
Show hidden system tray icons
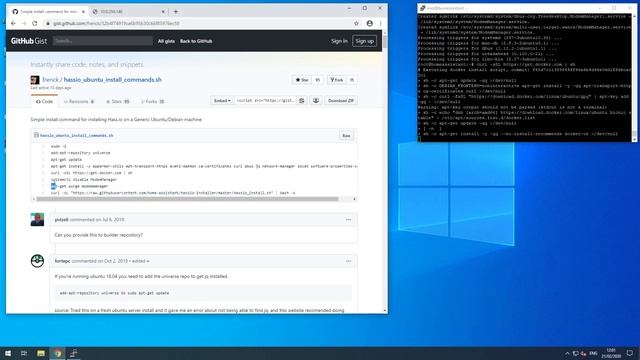pyautogui.click(x=567, y=353)
